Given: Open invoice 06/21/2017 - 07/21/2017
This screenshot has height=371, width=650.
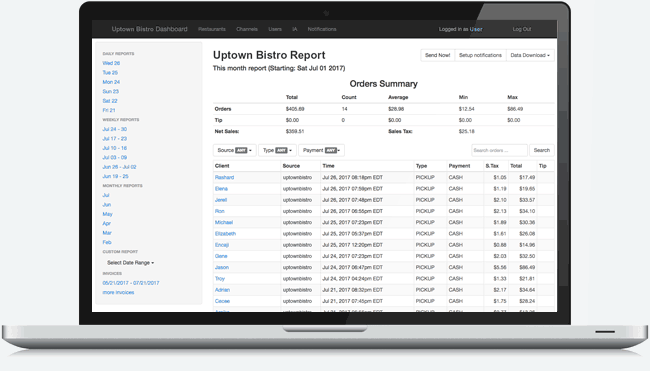Looking at the screenshot, I should tap(131, 283).
